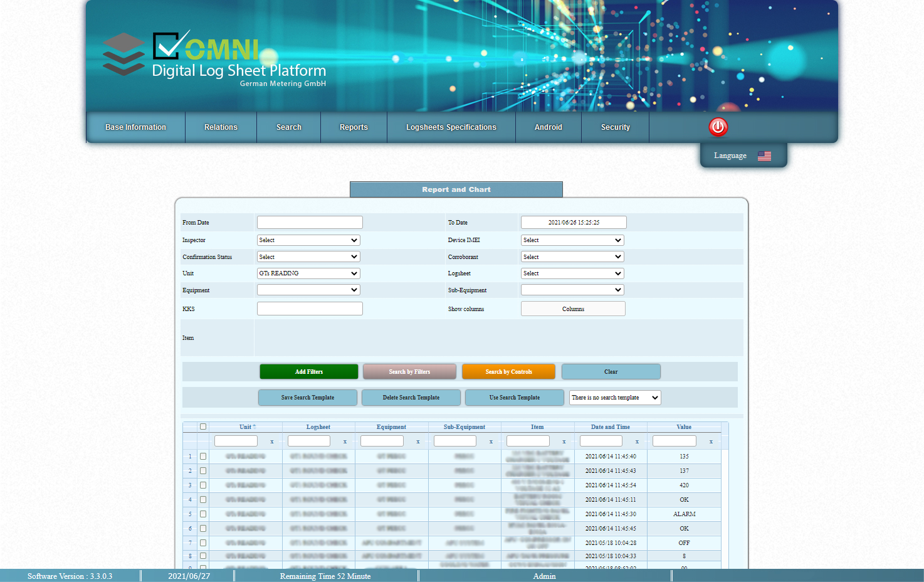Open the Unit dropdown showing GTs READING

(x=308, y=273)
